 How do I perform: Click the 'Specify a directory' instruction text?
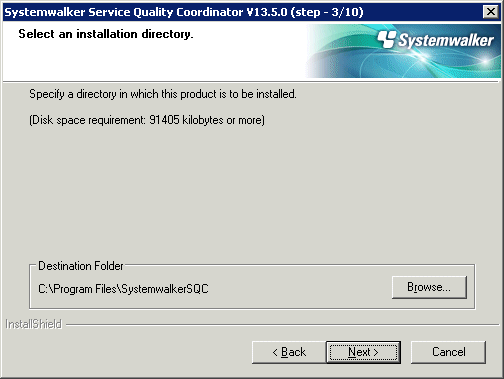pyautogui.click(x=163, y=94)
